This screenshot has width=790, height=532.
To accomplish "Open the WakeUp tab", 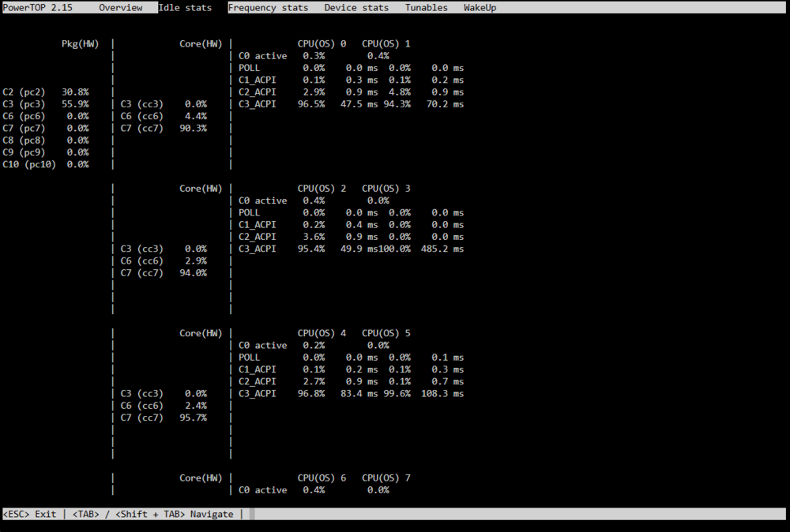I will 480,8.
